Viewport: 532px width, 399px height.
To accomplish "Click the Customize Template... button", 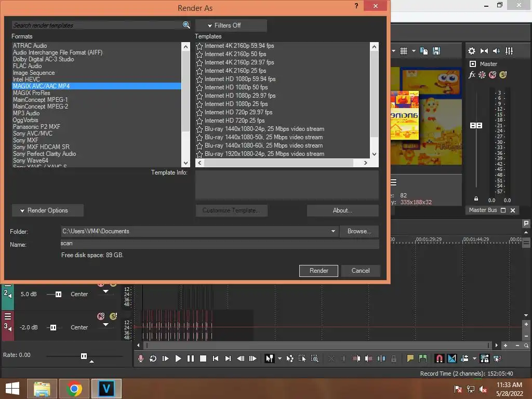I will 231,210.
